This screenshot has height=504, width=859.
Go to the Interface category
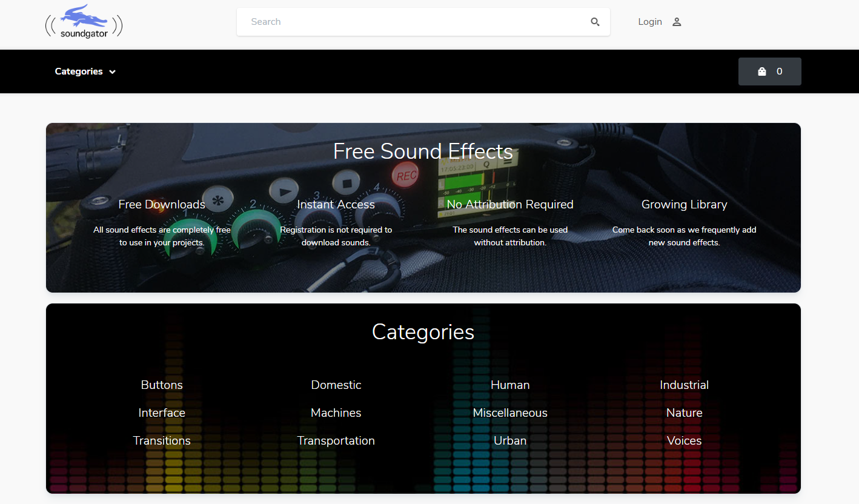[x=162, y=413]
